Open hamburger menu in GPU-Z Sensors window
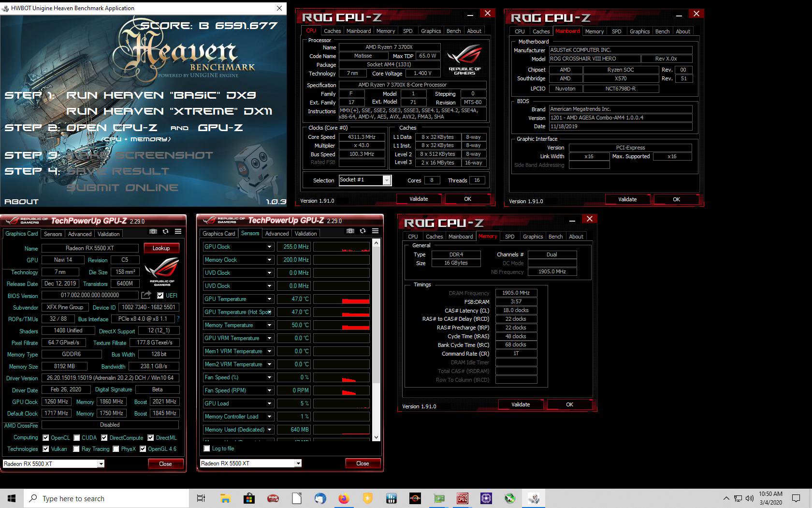 point(375,231)
